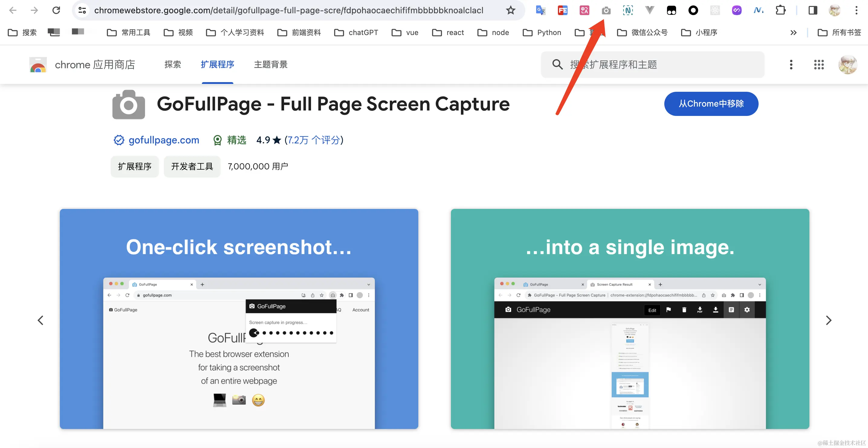Switch to the 探索 tab
The width and height of the screenshot is (868, 448).
(173, 65)
